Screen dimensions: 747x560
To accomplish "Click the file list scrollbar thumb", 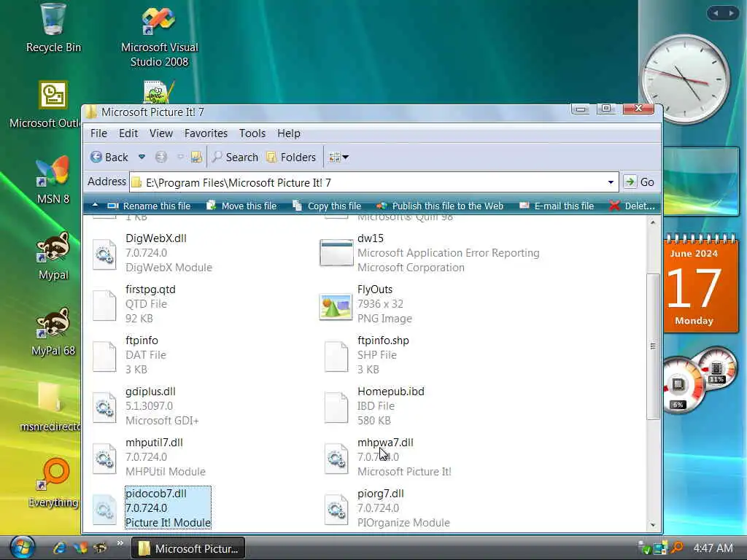I will coord(653,346).
